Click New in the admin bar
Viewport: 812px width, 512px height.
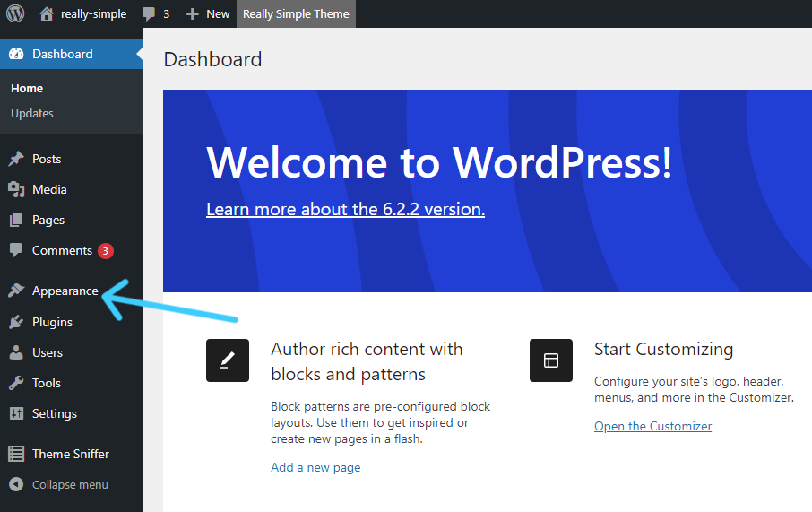218,14
